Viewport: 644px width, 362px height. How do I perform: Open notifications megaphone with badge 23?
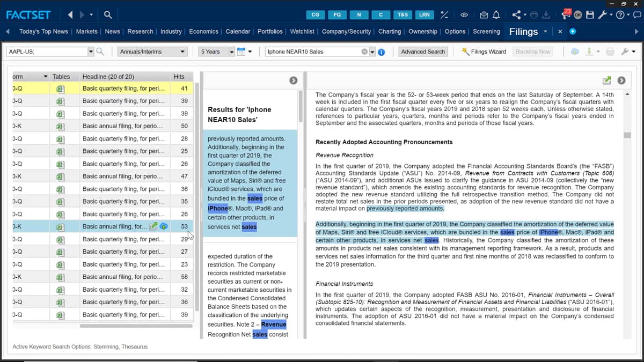click(566, 13)
